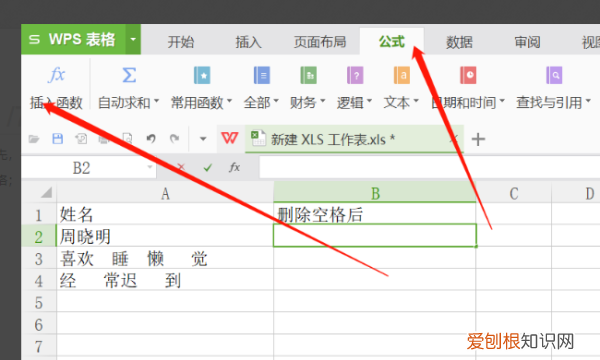Expand 财务 dropdown arrow
This screenshot has height=360, width=600.
coord(323,101)
